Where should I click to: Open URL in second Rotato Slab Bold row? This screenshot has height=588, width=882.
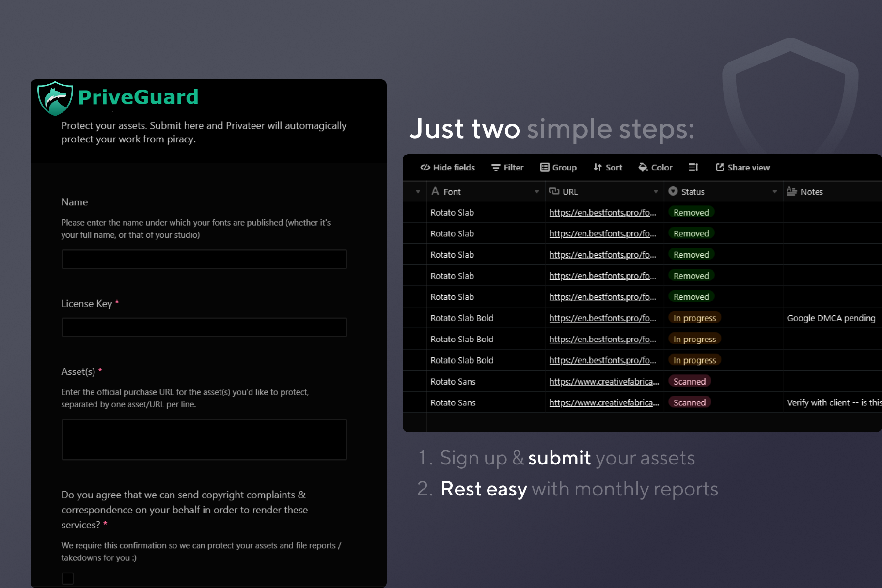602,340
